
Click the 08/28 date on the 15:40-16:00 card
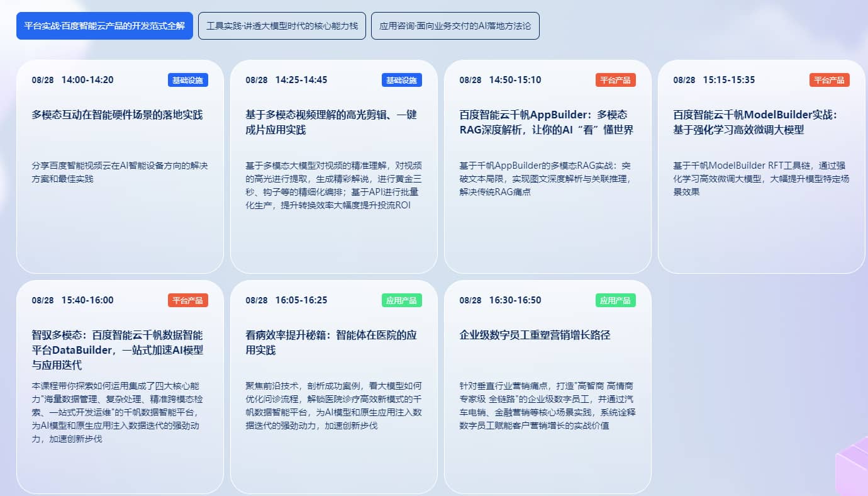pos(43,300)
